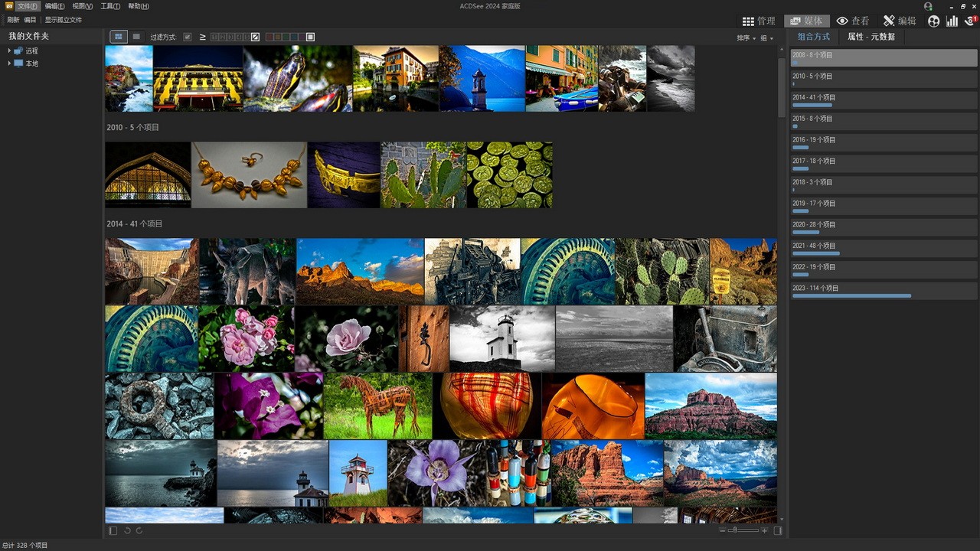This screenshot has width=980, height=551.
Task: Select group 2020 - 28 个项目
Action: click(x=884, y=227)
